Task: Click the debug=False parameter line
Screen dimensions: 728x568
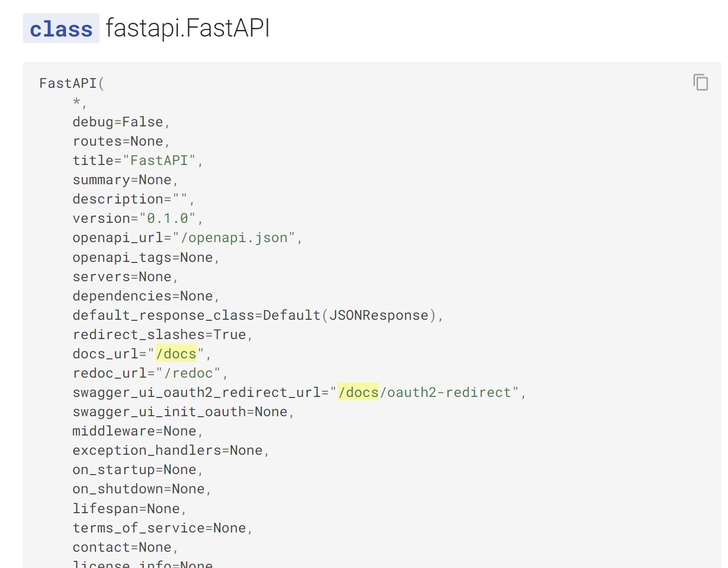Action: [x=118, y=122]
